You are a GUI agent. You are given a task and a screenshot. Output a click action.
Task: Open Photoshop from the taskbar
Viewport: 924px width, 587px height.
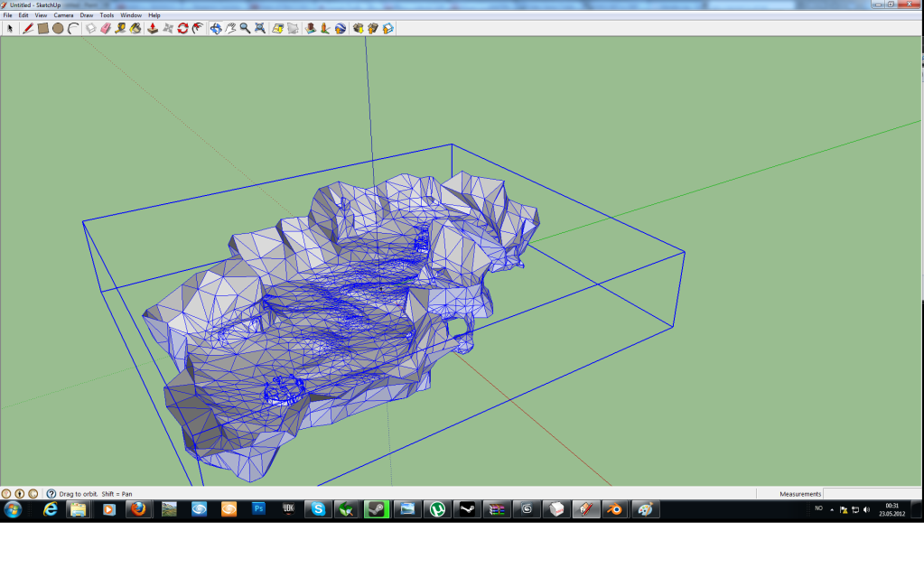[x=258, y=509]
